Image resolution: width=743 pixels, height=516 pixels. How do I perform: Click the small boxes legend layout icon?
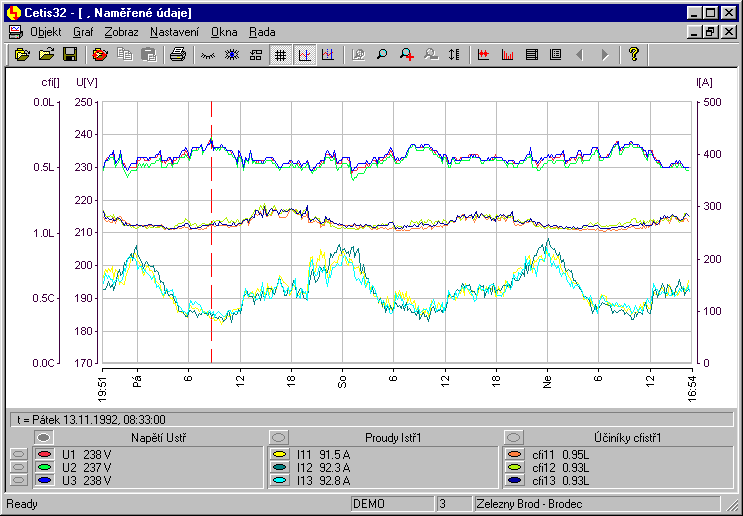(256, 55)
